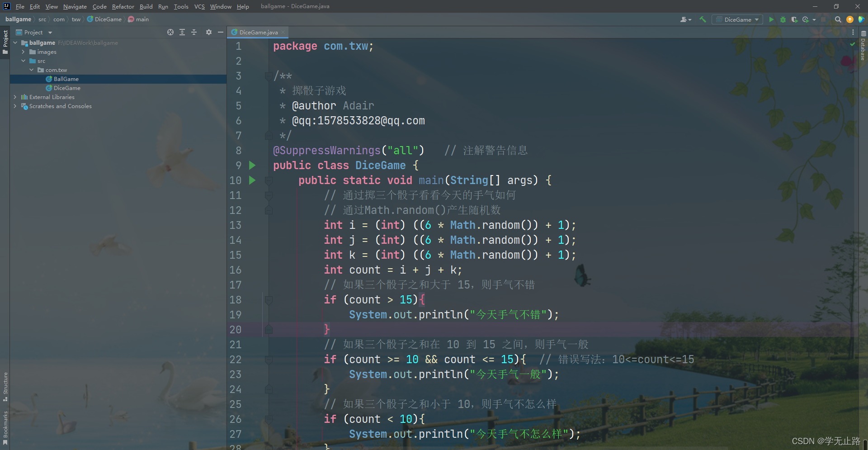Screen dimensions: 868x450
Task: Close the DiceGame.java editor tab
Action: point(283,32)
